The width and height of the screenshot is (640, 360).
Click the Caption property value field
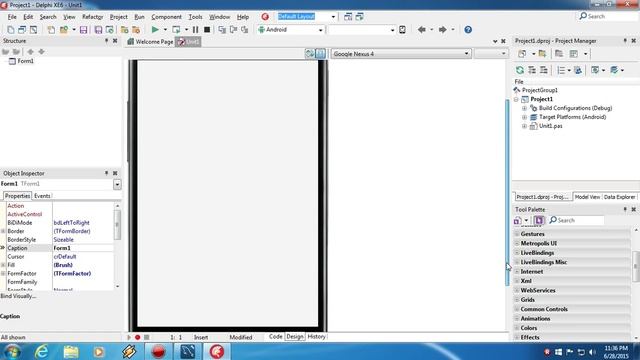[83, 248]
